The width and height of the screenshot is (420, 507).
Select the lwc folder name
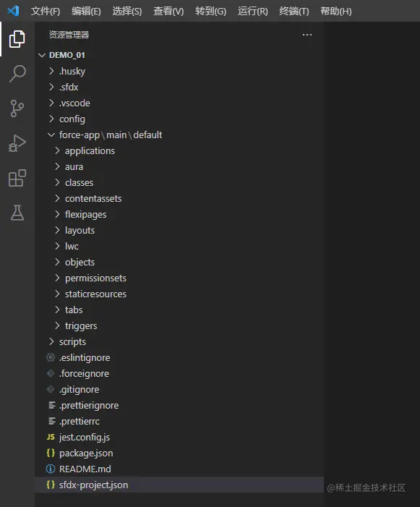tap(72, 247)
